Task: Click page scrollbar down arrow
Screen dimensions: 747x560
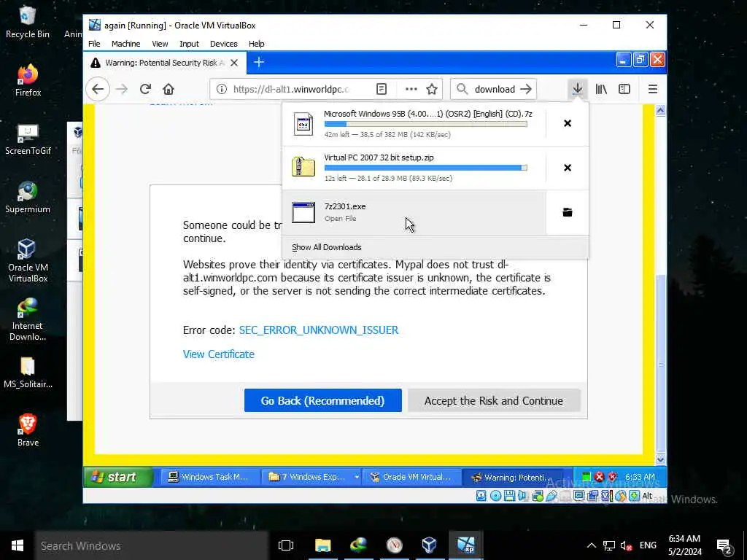Action: [x=660, y=459]
